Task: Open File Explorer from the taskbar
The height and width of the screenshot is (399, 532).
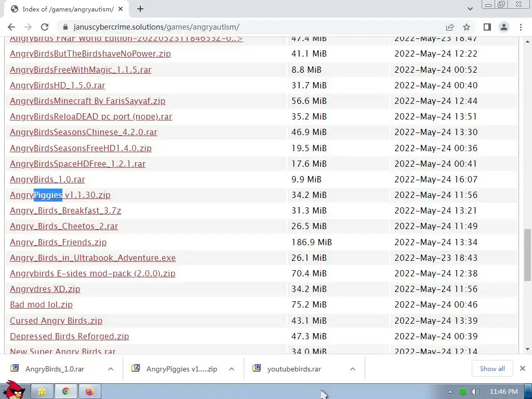Action: click(x=42, y=392)
